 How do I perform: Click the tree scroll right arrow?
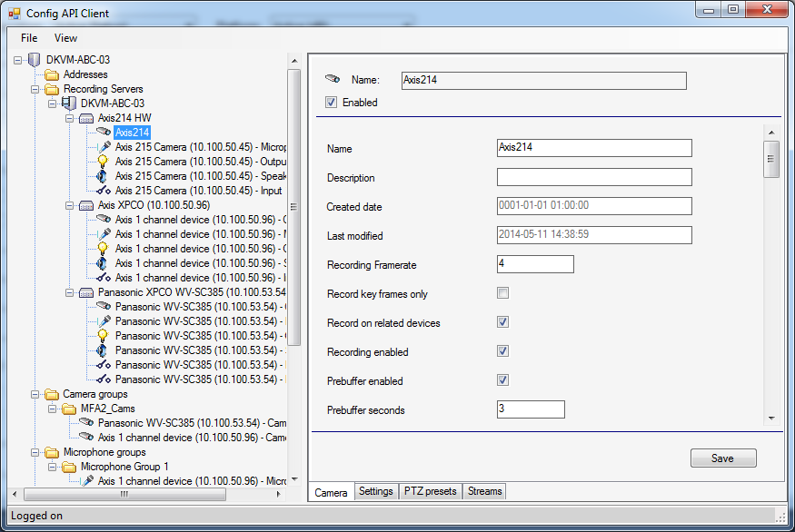coord(278,494)
